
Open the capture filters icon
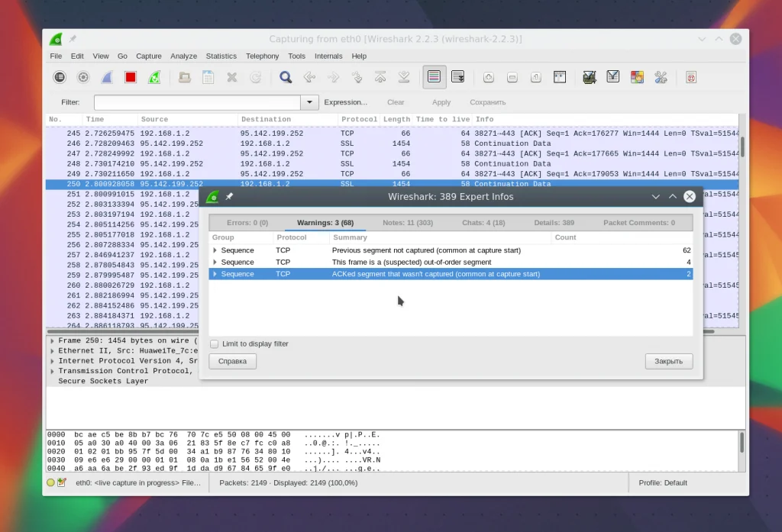590,77
